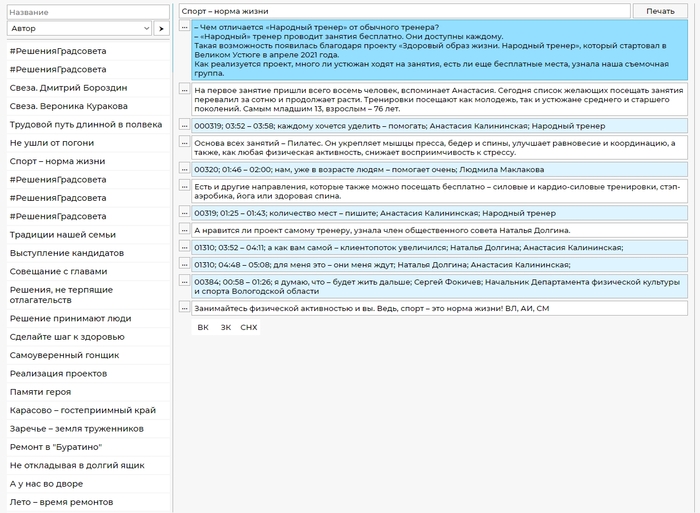Open 'Свеза. Дмитрий Бороздин' in the list
Viewport: 700px width, 513px height.
tap(88, 88)
